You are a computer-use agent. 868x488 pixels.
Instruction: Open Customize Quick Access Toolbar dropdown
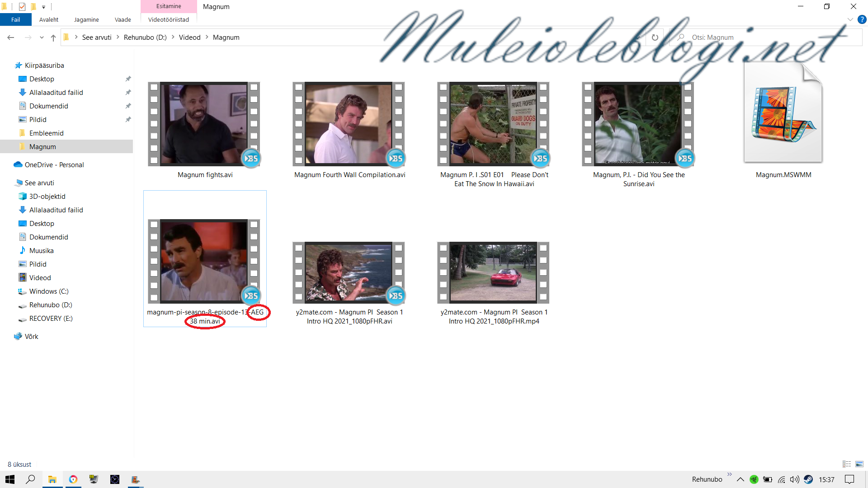[44, 7]
